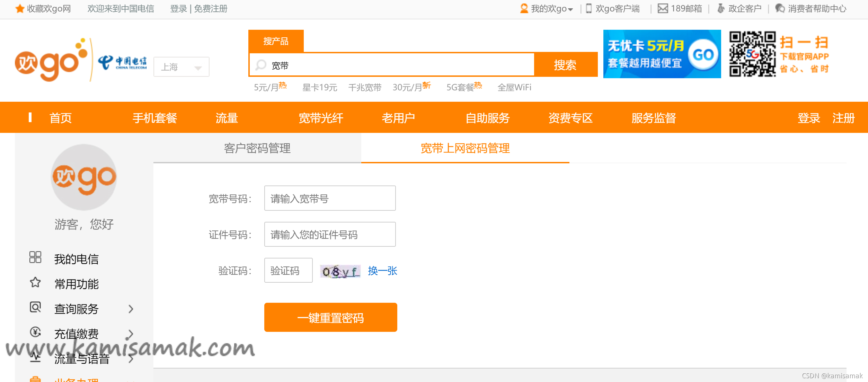Click the 查询服务 search icon in sidebar
Viewport: 868px width, 382px height.
35,307
